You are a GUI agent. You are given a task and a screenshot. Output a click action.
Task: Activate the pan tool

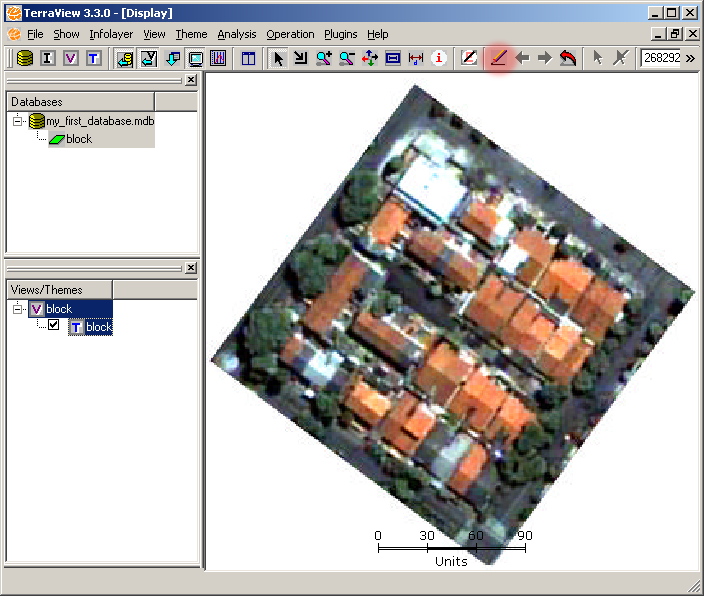[369, 58]
